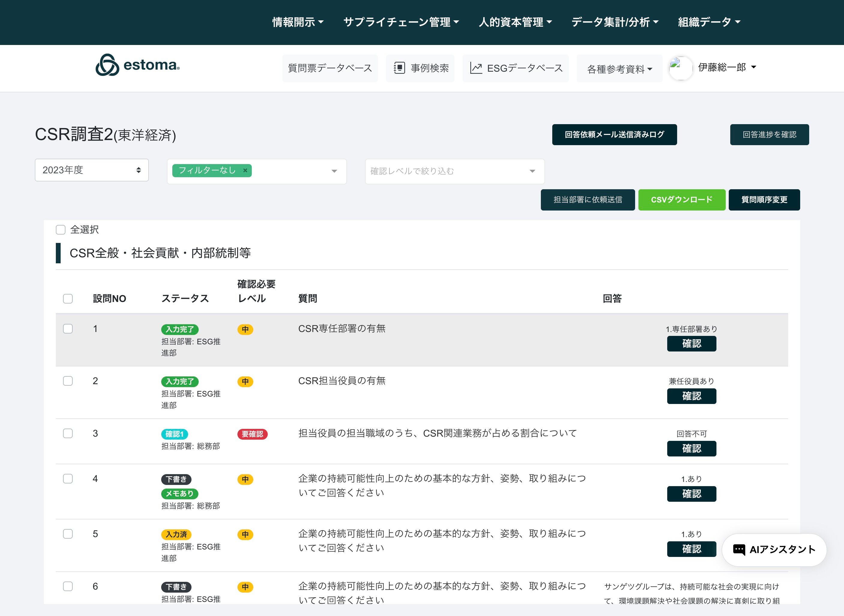Open the サプライチェーン管理 menu

(x=401, y=22)
